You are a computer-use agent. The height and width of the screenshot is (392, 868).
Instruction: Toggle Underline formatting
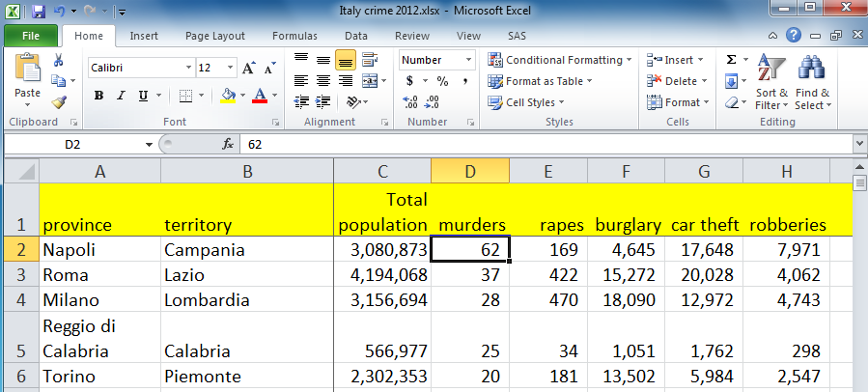[x=143, y=96]
